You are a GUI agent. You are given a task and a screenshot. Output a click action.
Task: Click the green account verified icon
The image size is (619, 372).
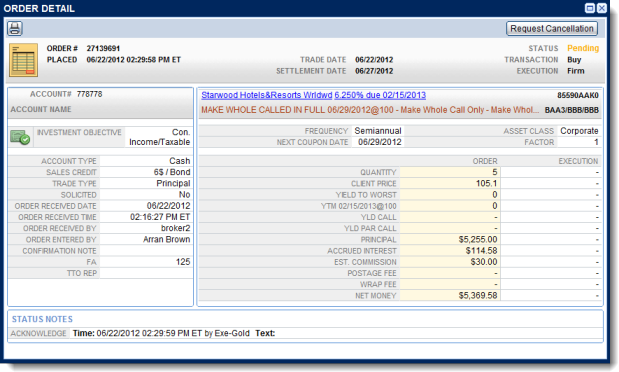[20, 137]
